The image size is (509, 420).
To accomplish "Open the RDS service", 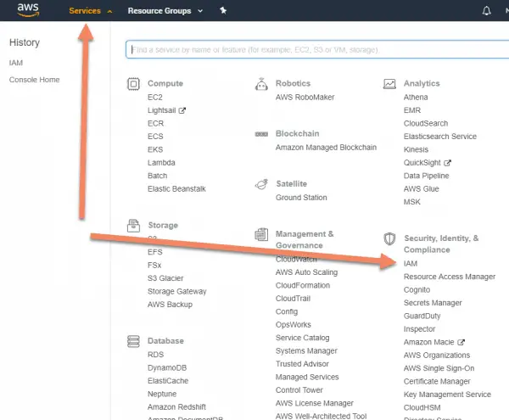I will 155,355.
